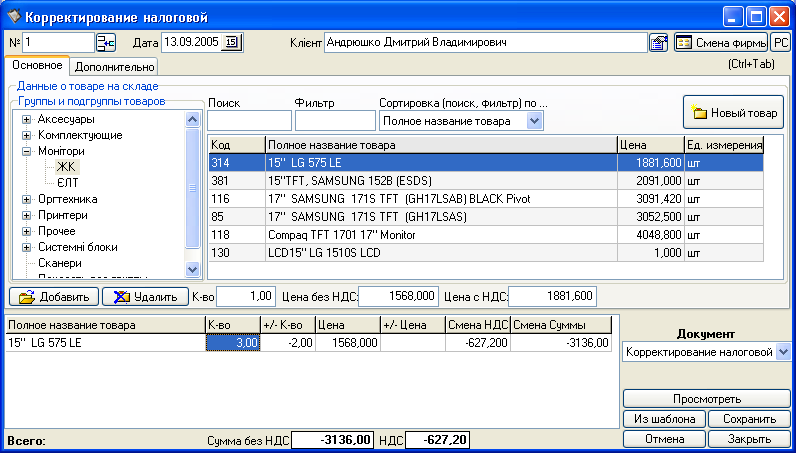Screen dimensions: 796x453
Task: Click the Просмотреть button
Action: click(x=706, y=398)
